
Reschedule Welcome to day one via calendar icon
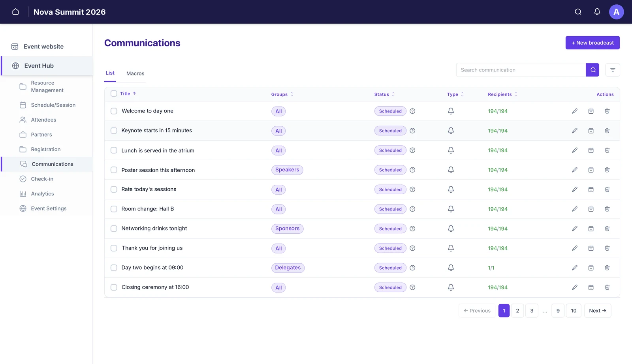591,111
